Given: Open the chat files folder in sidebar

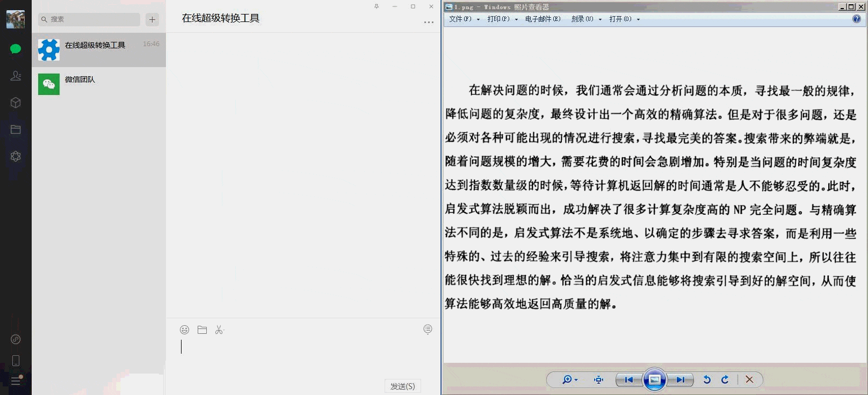Looking at the screenshot, I should click(x=16, y=129).
